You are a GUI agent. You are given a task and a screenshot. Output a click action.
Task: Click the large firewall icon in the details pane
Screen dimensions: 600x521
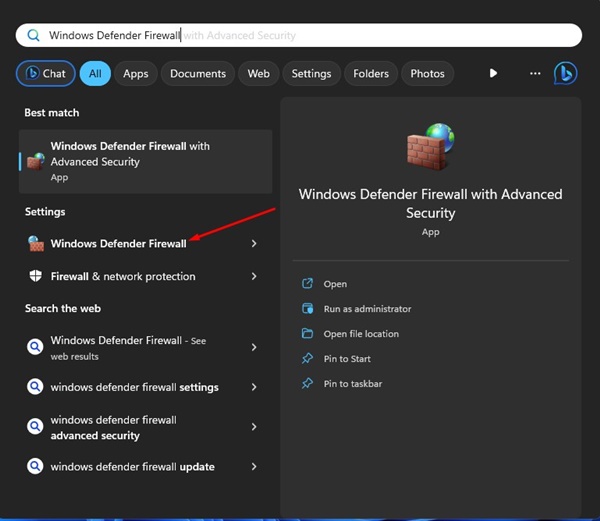pos(430,147)
